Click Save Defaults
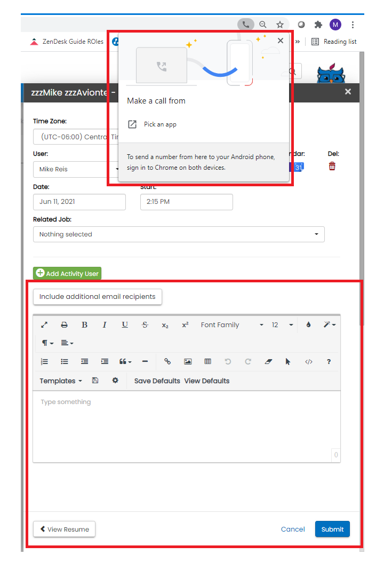Screen dimensions: 392x562 pyautogui.click(x=157, y=381)
